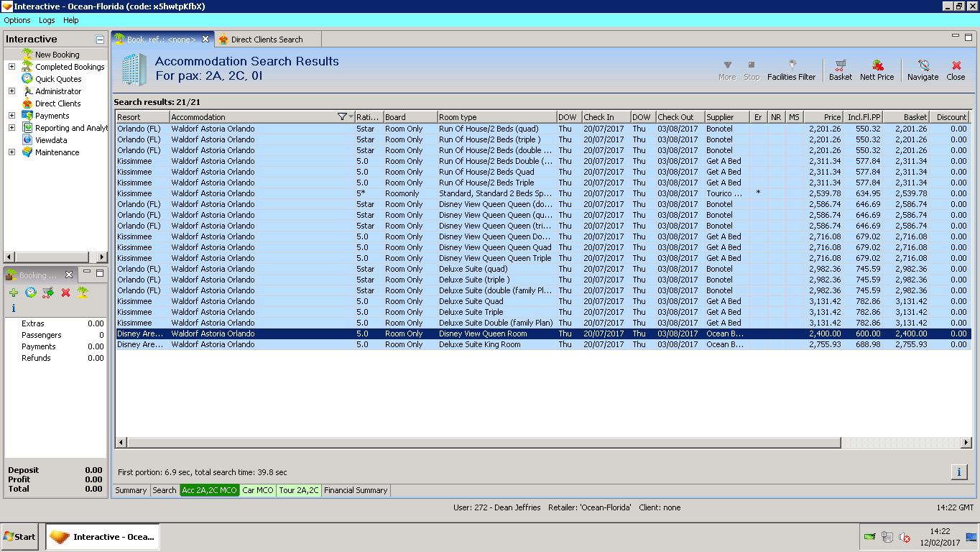Click the info button below results table

point(958,472)
